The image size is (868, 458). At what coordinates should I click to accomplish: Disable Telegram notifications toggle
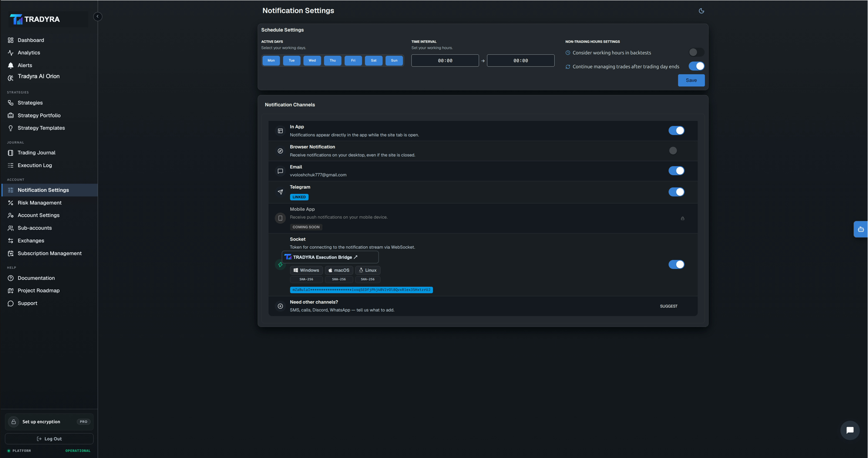[x=676, y=192]
